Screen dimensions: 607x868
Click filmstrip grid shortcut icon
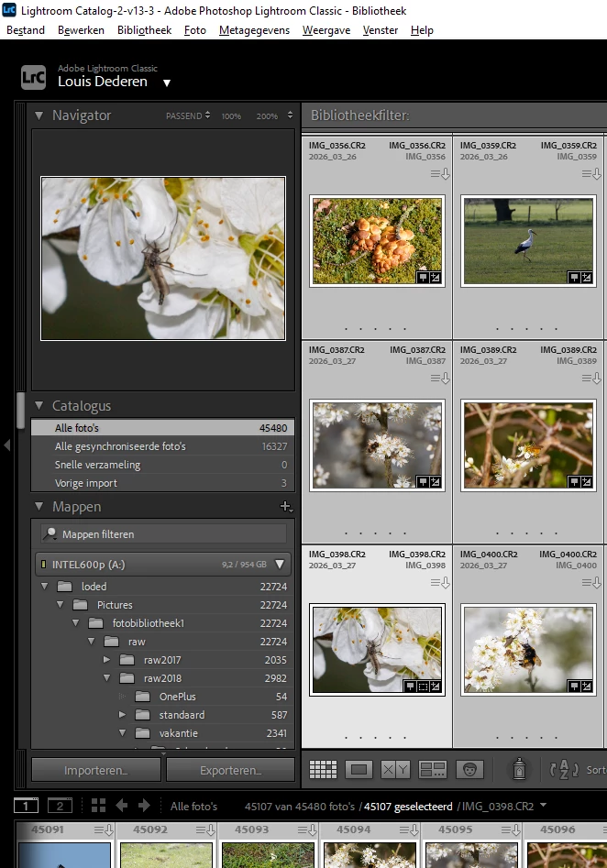click(x=98, y=806)
